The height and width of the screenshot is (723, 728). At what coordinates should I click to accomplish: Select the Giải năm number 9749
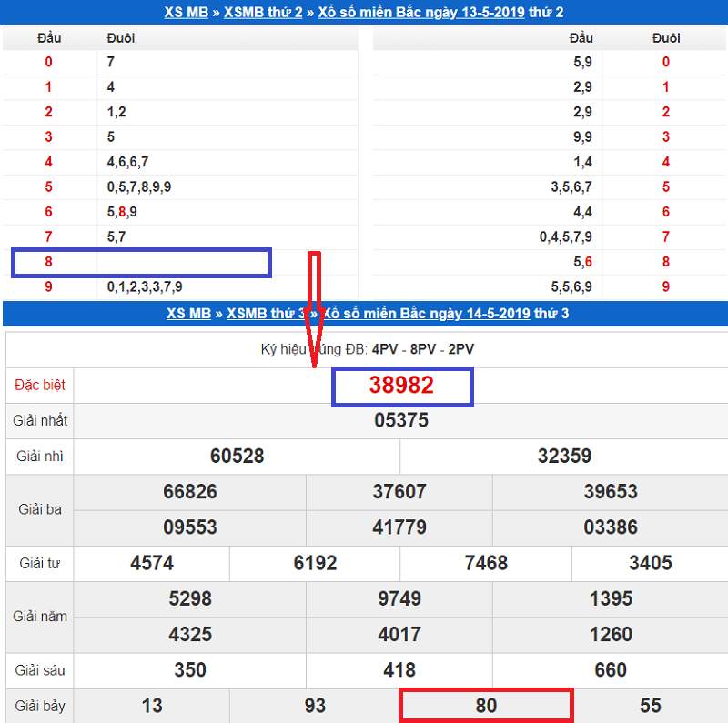point(399,597)
